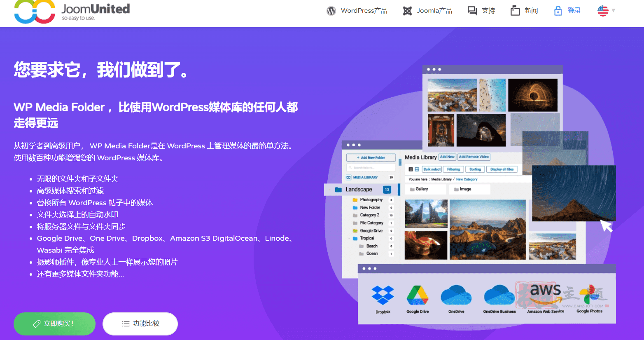
Task: Click the grid view icon in mockup
Action: click(417, 169)
